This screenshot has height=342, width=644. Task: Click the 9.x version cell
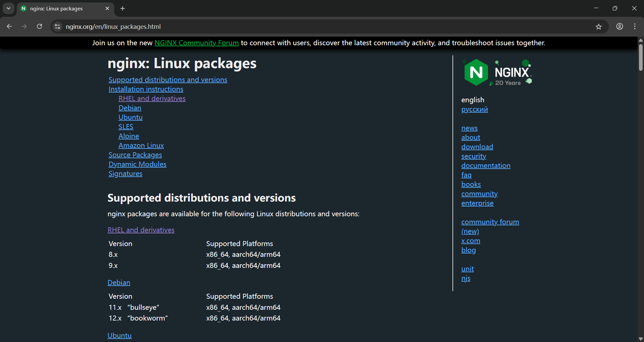pyautogui.click(x=113, y=266)
